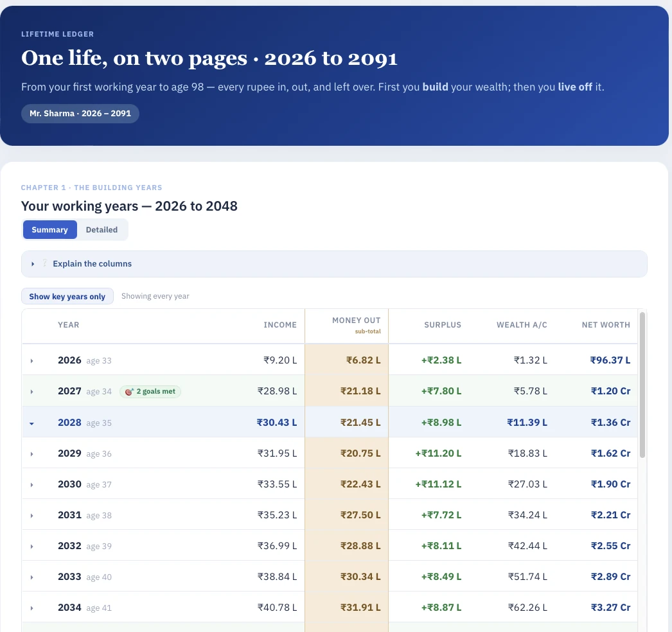
Task: Click surplus value +₹11.20 L
Action: pyautogui.click(x=438, y=453)
